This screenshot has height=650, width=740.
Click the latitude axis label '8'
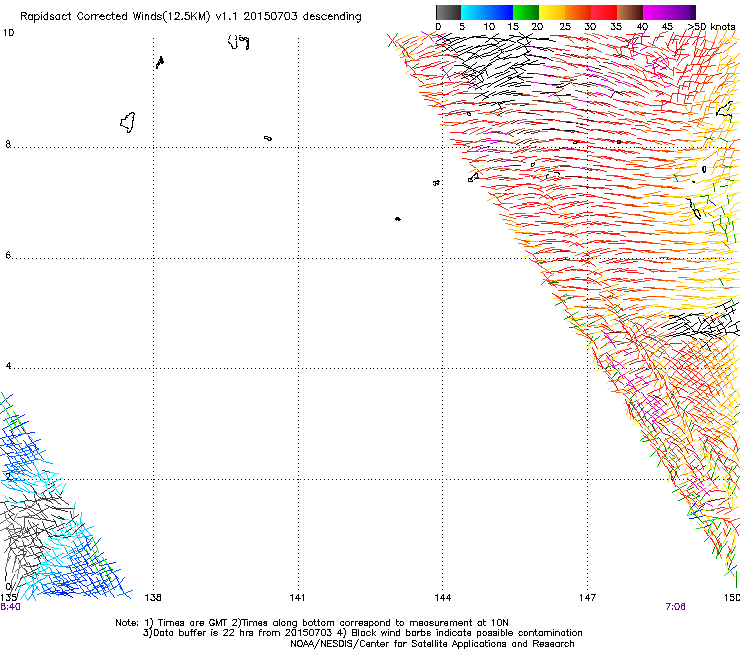pos(8,144)
